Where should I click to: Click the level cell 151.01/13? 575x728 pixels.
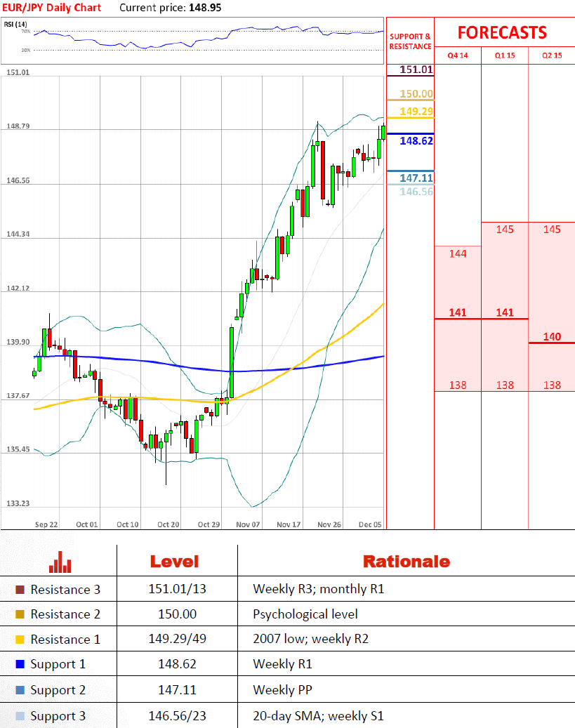177,589
